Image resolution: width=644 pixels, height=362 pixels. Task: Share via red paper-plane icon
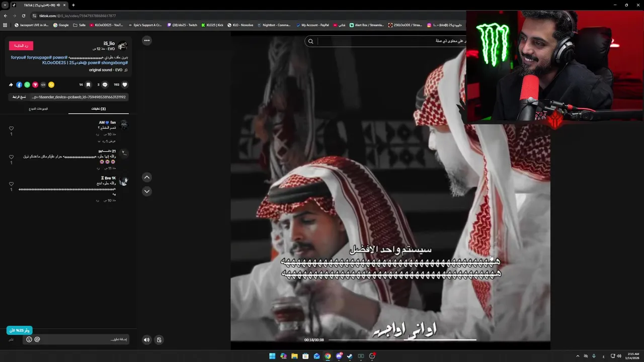click(x=35, y=84)
